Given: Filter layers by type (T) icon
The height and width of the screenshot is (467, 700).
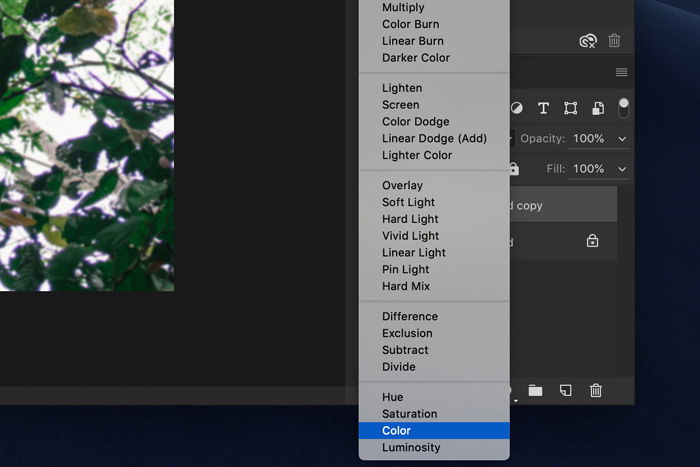Looking at the screenshot, I should 543,108.
